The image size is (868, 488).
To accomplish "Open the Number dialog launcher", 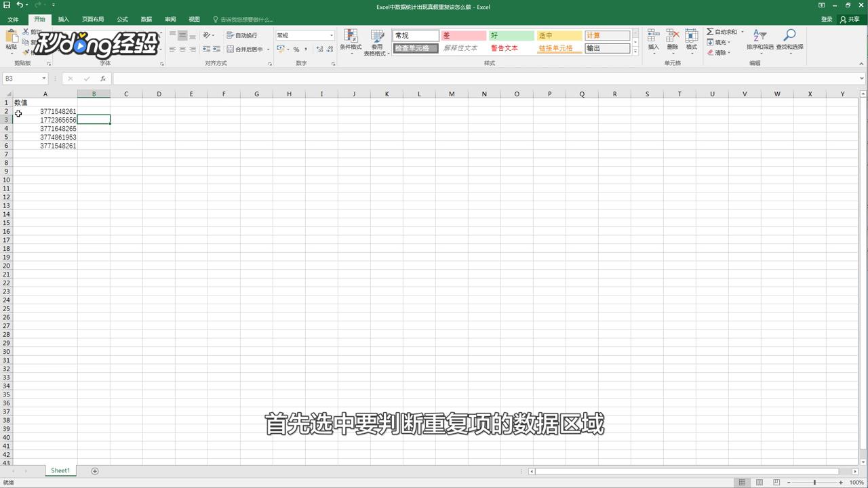I will [x=333, y=64].
